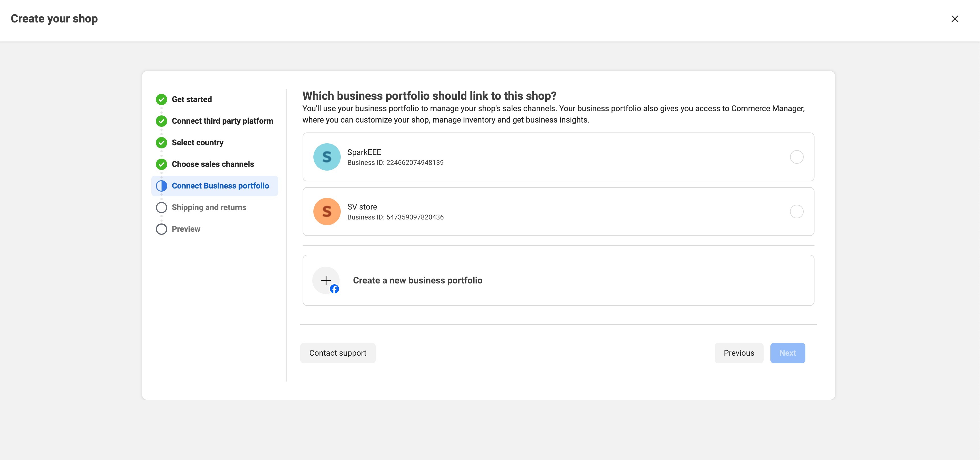Open the Connect Business portfolio step

tap(220, 186)
